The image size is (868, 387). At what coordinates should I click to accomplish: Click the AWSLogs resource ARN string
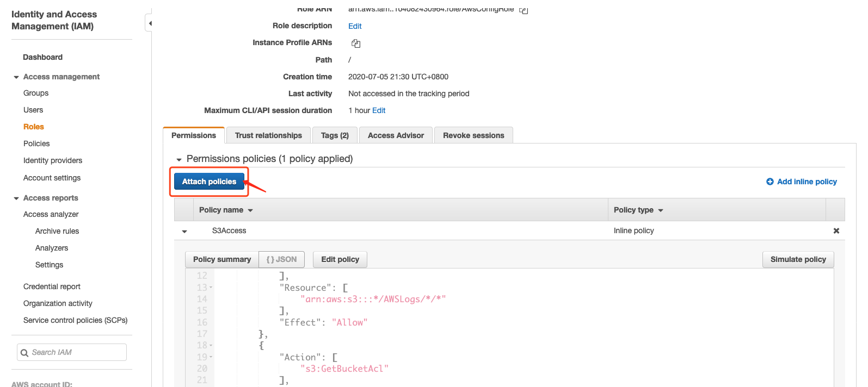coord(373,299)
